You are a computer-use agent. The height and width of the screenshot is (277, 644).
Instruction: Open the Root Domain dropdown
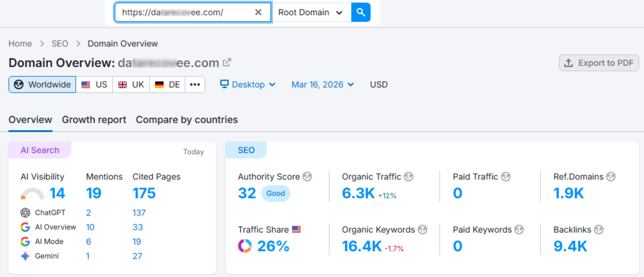(310, 12)
